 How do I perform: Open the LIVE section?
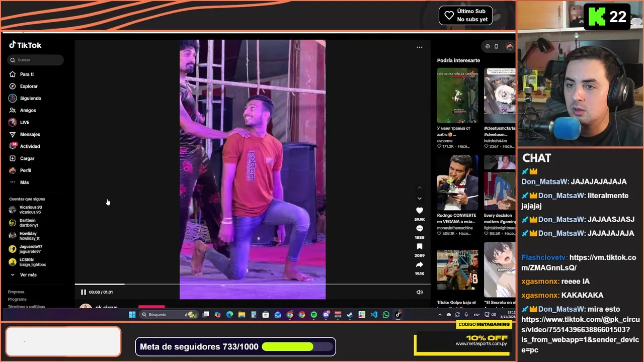[x=19, y=123]
